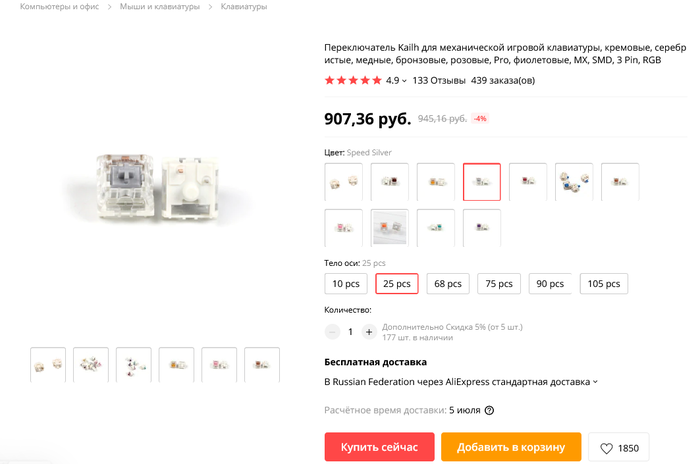Expand the AliExpress standard shipping dropdown
Image resolution: width=700 pixels, height=464 pixels.
[596, 381]
